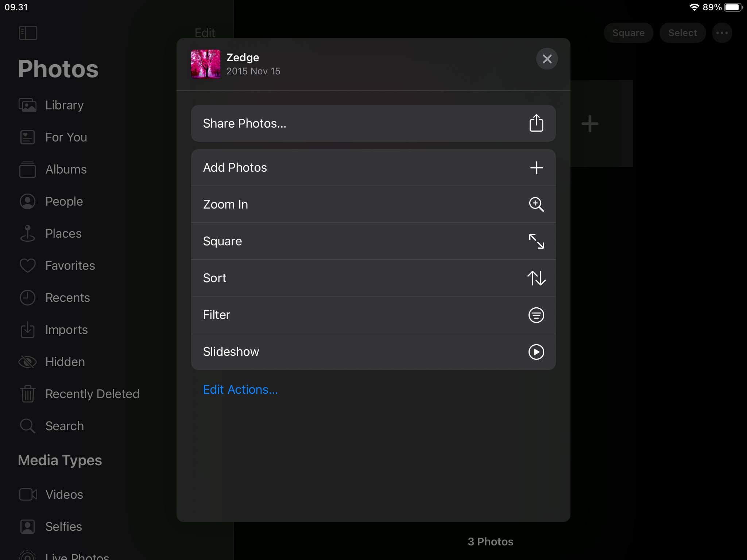
Task: Start Slideshow with the play icon
Action: [536, 352]
